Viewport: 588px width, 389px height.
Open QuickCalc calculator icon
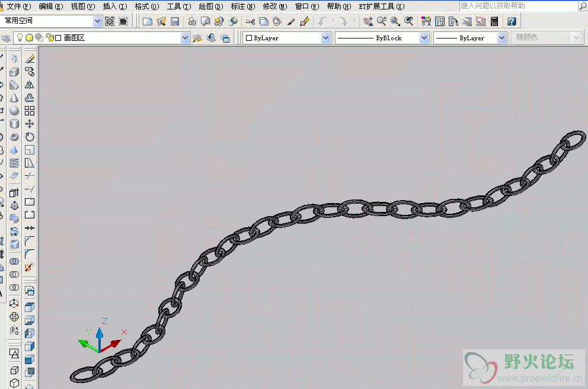[x=494, y=21]
